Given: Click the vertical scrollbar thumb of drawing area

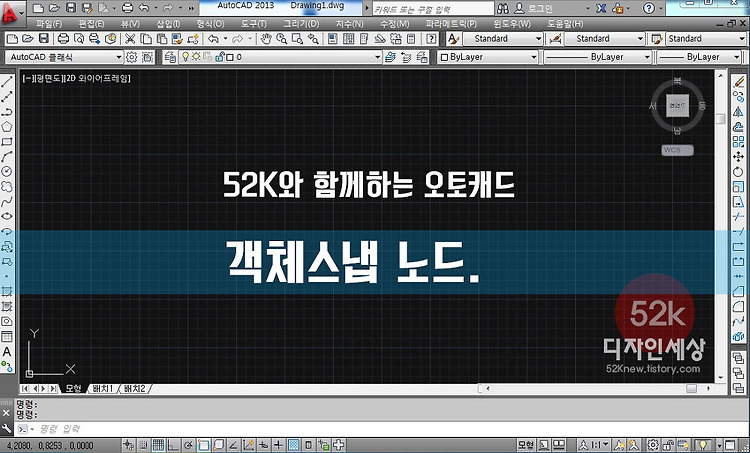Looking at the screenshot, I should [x=721, y=118].
